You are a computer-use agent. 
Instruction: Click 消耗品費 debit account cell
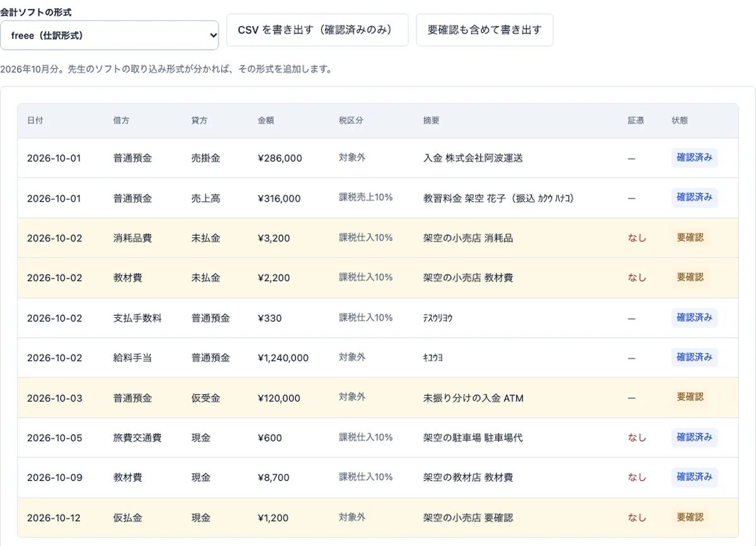(x=132, y=238)
